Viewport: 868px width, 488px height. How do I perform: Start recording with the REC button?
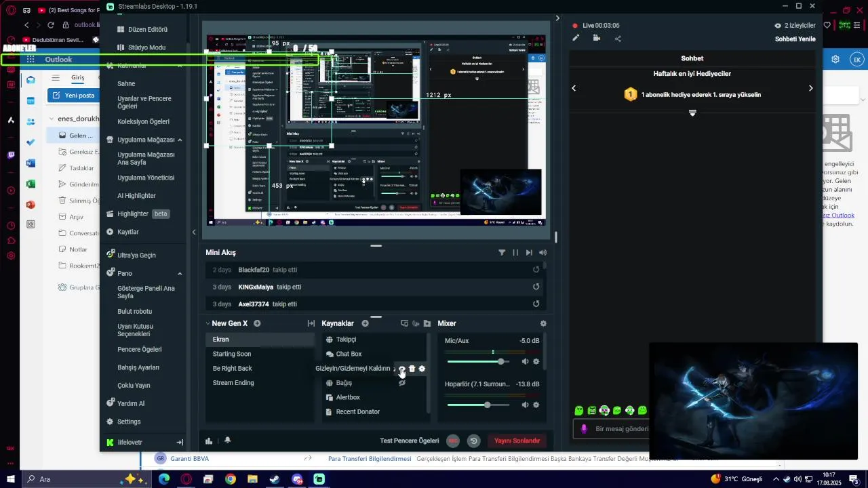(453, 441)
